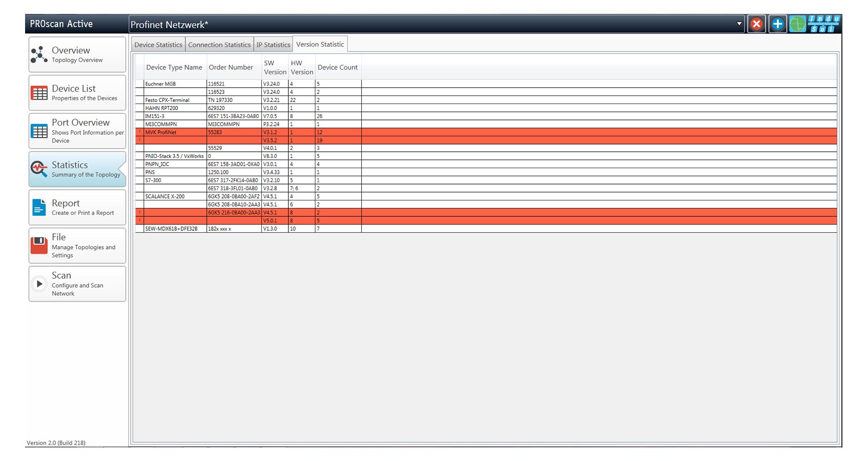Open the Indu-Sol logo in top corner

click(824, 24)
